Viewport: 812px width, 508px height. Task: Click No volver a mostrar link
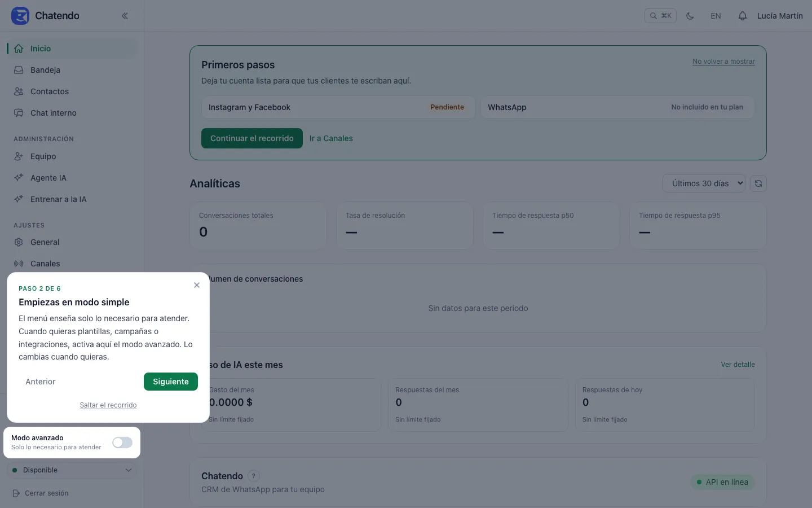(x=723, y=62)
